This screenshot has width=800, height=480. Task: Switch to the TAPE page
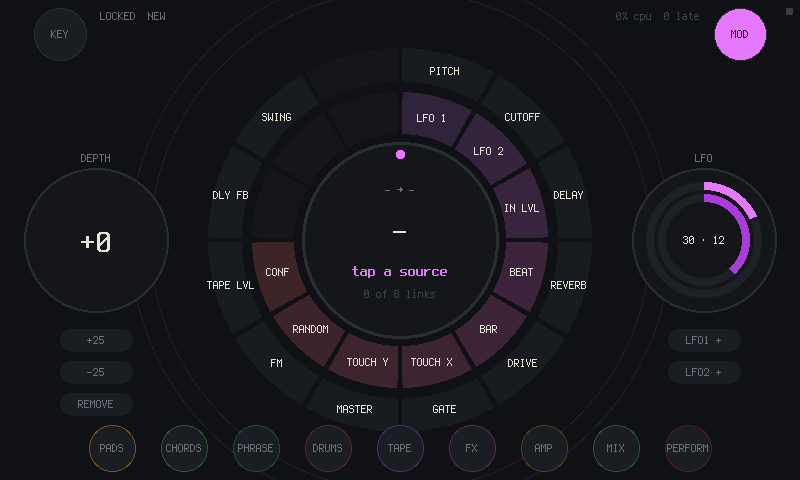point(400,448)
